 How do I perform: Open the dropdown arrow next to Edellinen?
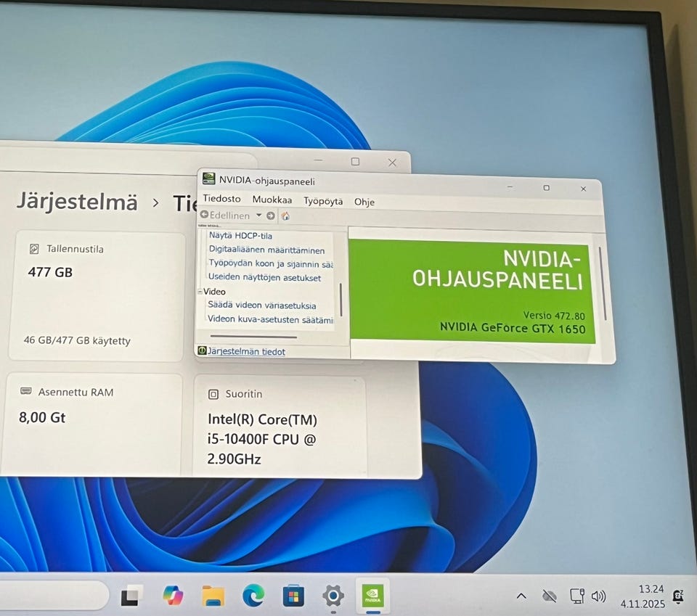(x=258, y=215)
